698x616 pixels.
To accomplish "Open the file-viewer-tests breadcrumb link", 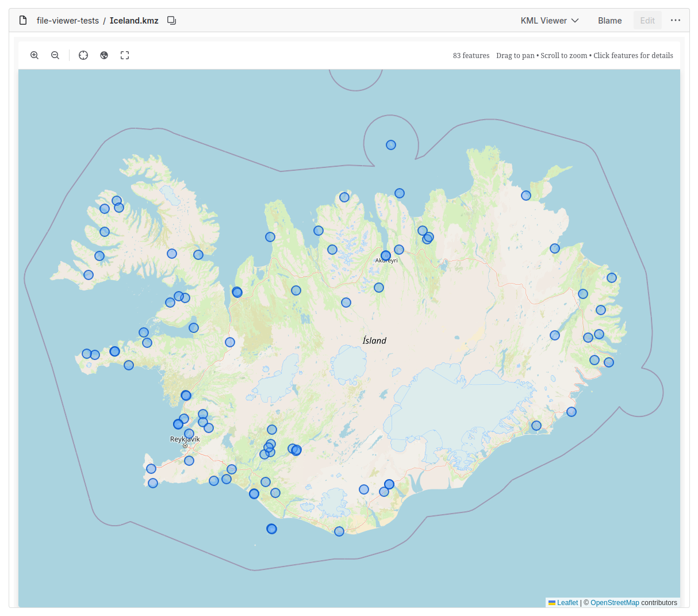I will point(67,20).
